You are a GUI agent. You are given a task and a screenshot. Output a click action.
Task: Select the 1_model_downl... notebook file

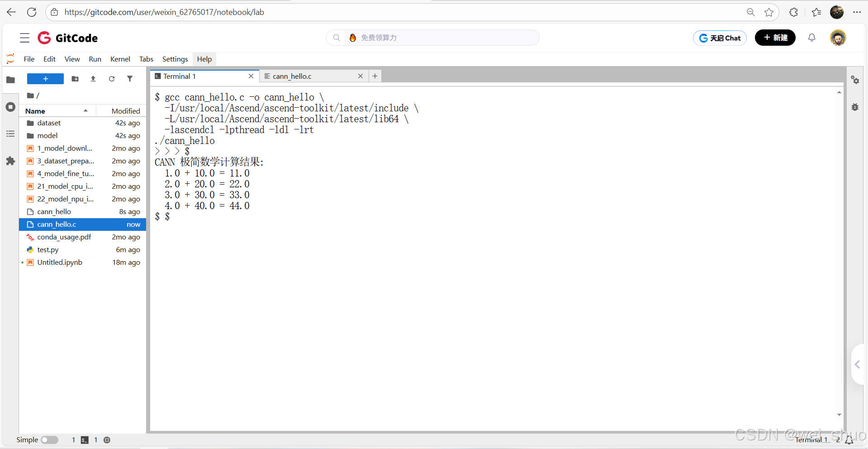pyautogui.click(x=83, y=148)
